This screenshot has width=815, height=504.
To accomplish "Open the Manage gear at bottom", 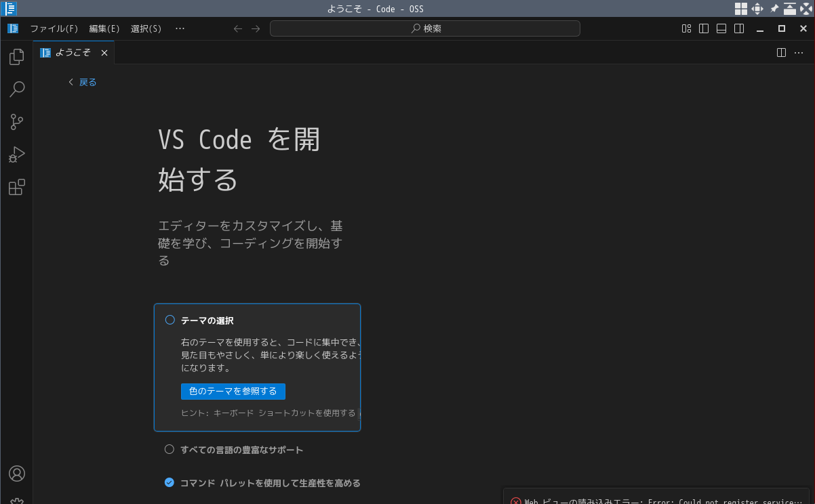I will pos(16,501).
